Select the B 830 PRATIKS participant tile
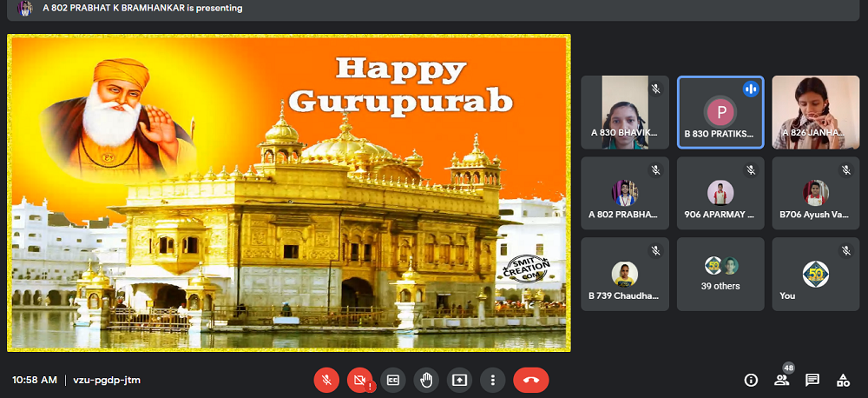 [x=720, y=112]
